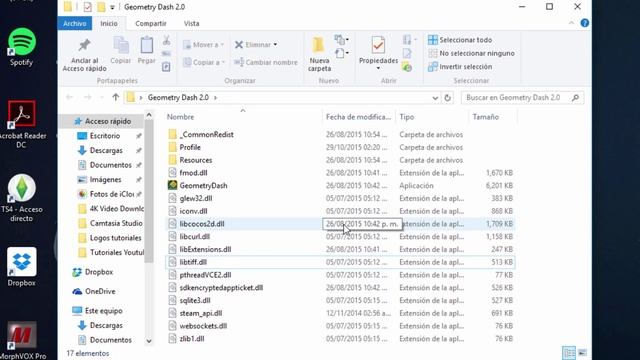Open the Eliminar dropdown arrow
The width and height of the screenshot is (640, 360).
coord(276,44)
